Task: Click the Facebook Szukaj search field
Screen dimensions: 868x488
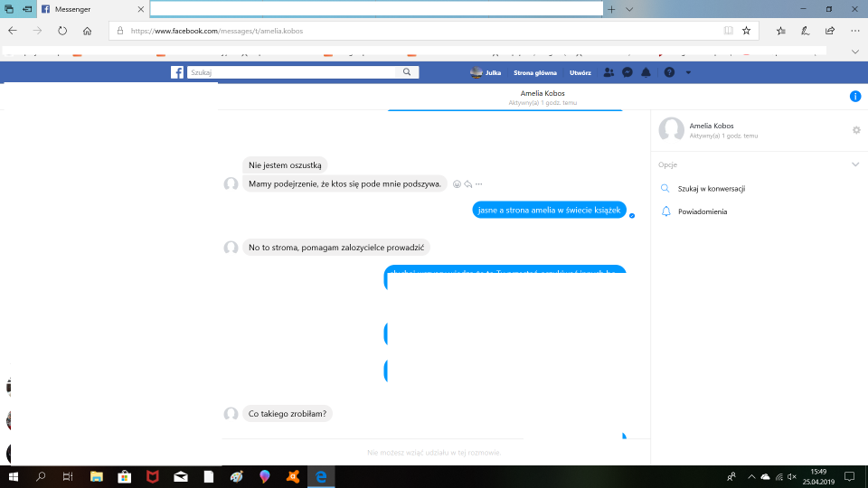Action: click(291, 72)
